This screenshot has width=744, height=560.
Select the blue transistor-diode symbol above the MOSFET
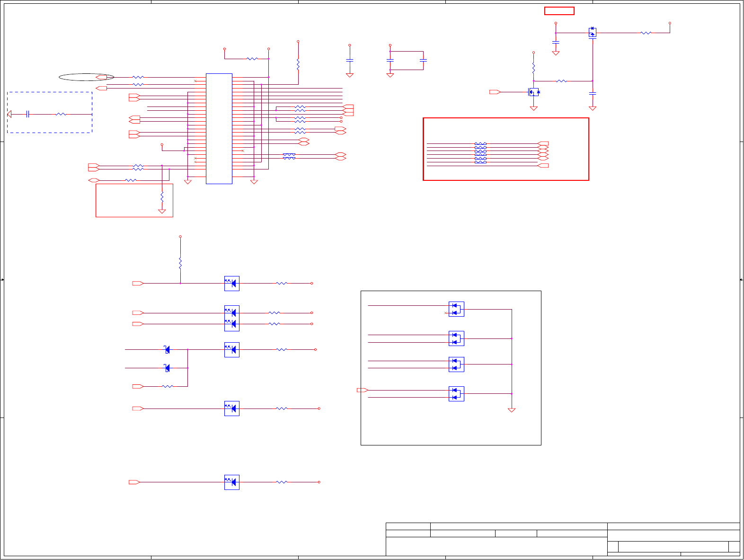[592, 32]
